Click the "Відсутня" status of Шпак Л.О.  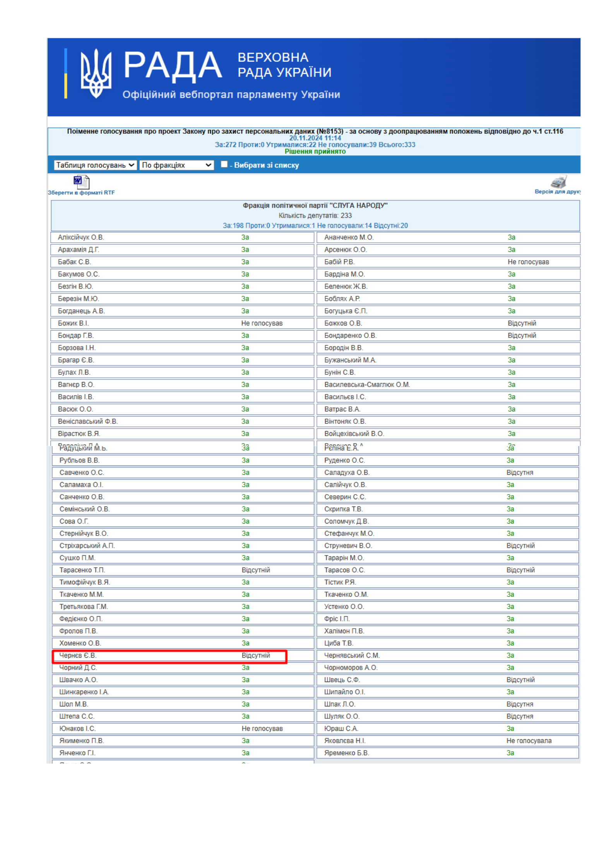pyautogui.click(x=520, y=704)
